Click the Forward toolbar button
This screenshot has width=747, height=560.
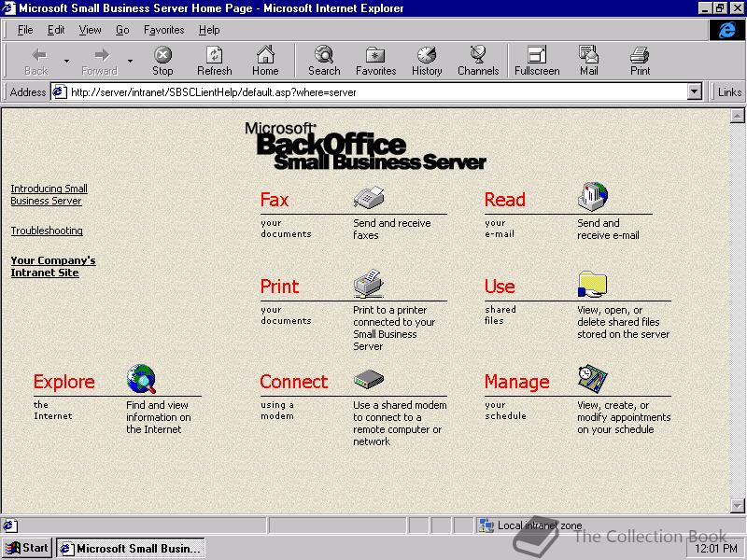pyautogui.click(x=100, y=61)
